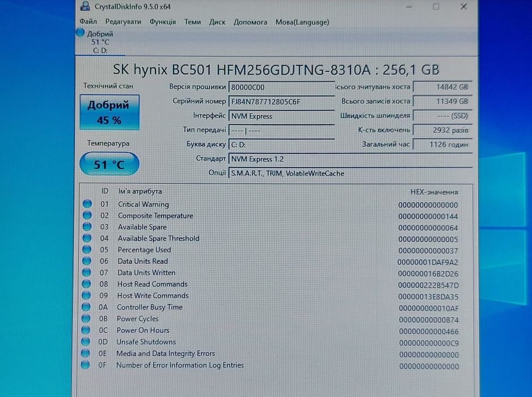Click the power-on count value 2932 разів
532x397 pixels.
click(x=442, y=130)
